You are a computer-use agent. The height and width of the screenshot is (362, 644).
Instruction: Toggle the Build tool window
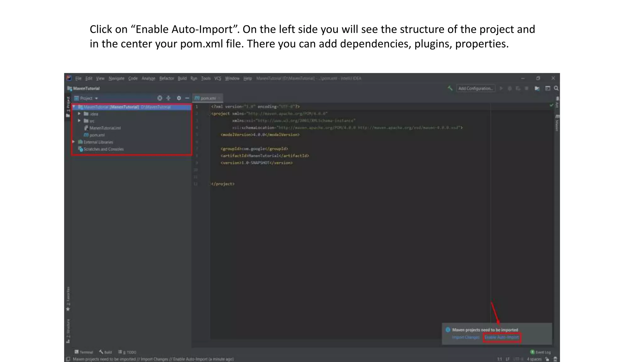click(105, 352)
